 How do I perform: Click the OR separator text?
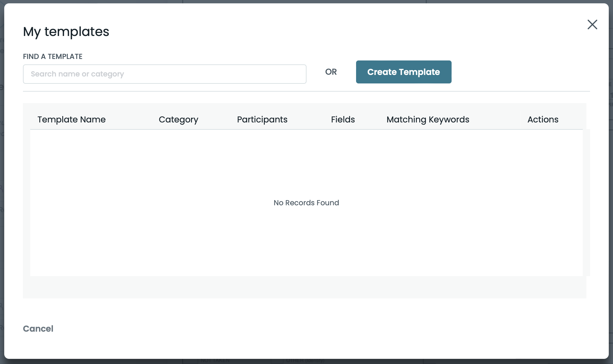coord(331,72)
